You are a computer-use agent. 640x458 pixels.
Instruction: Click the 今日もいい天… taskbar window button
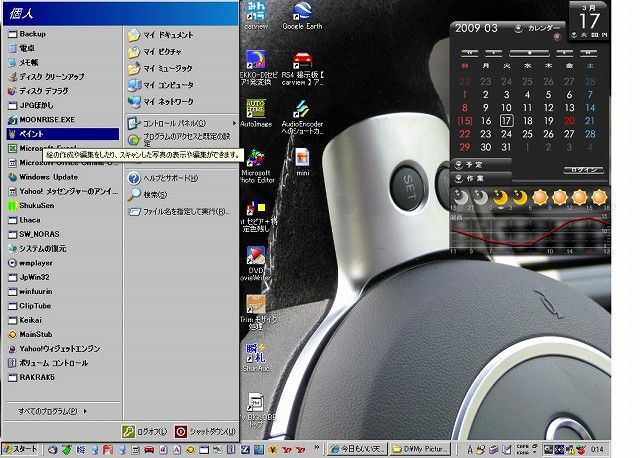tap(358, 449)
